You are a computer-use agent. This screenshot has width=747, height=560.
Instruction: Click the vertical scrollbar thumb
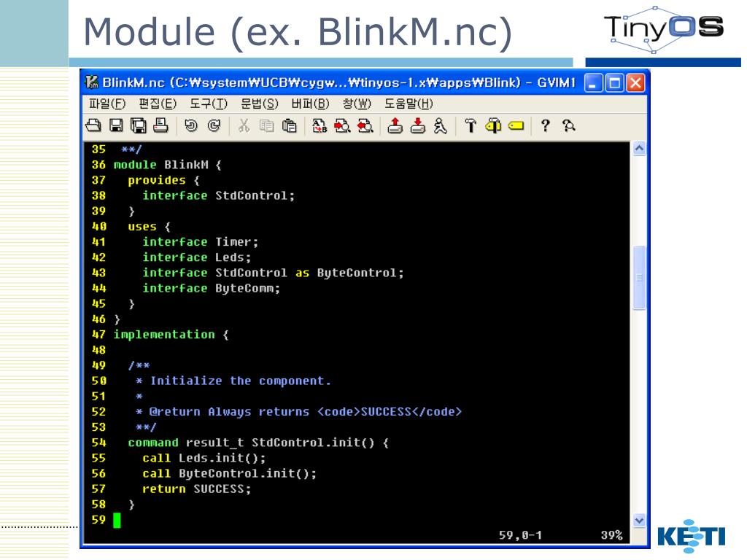[639, 277]
